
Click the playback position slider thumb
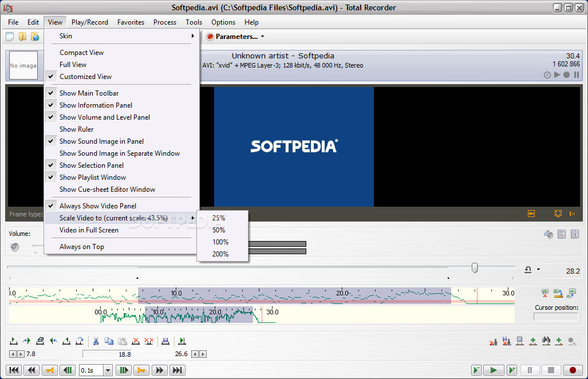point(475,268)
